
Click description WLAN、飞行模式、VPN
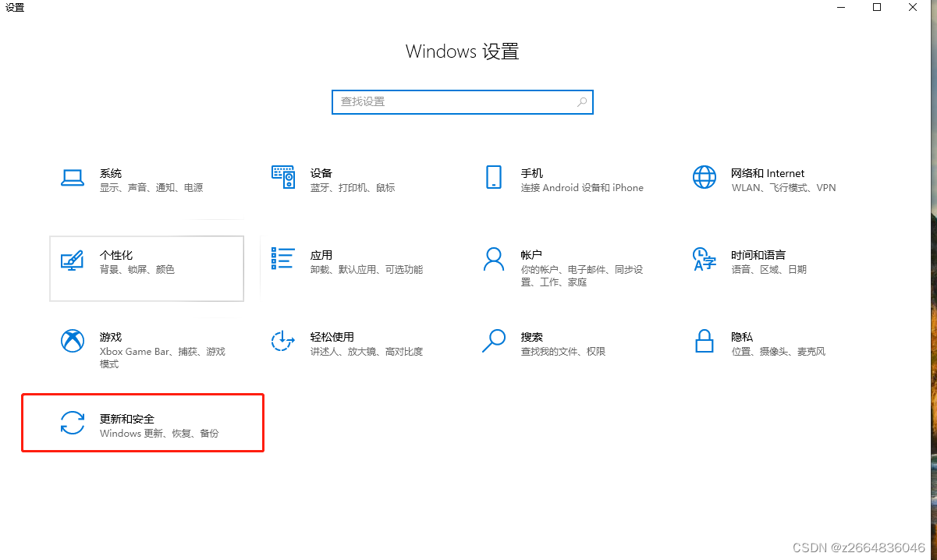[783, 188]
